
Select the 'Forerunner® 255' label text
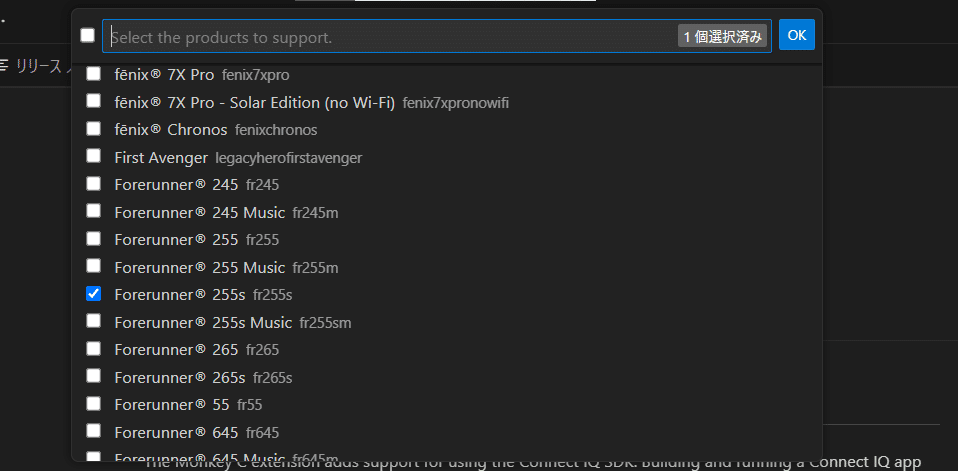[x=176, y=240]
